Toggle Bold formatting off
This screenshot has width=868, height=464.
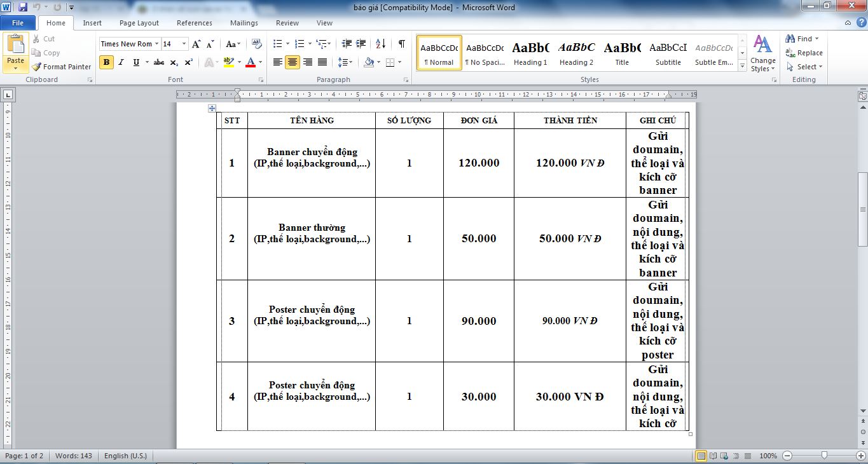click(106, 62)
